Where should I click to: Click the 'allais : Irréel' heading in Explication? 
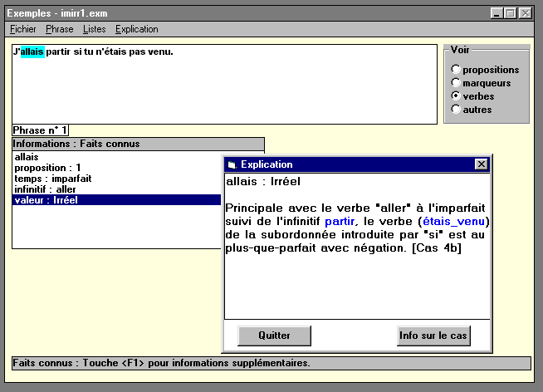(x=263, y=181)
